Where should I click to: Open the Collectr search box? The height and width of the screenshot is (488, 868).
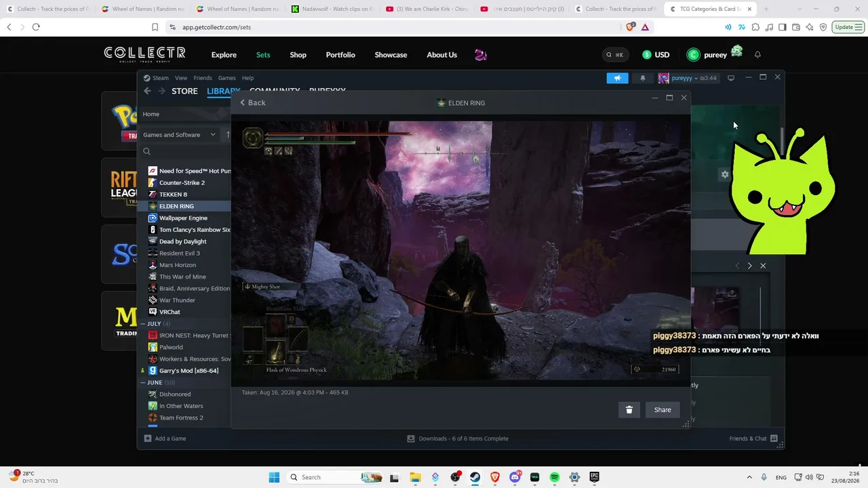tap(616, 55)
